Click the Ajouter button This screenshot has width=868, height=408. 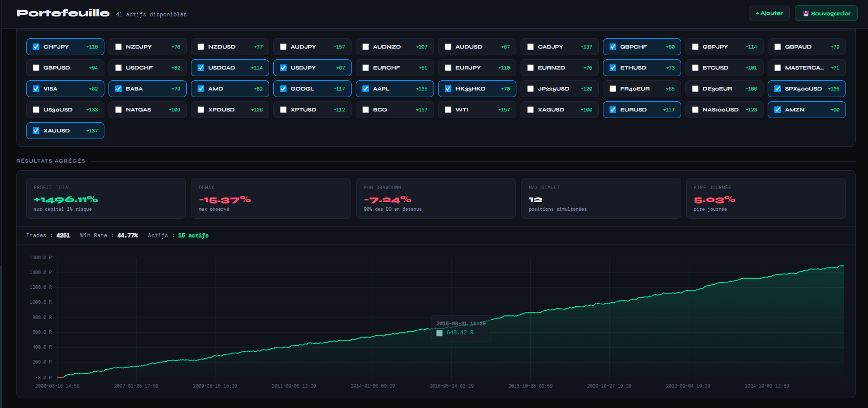(x=769, y=13)
